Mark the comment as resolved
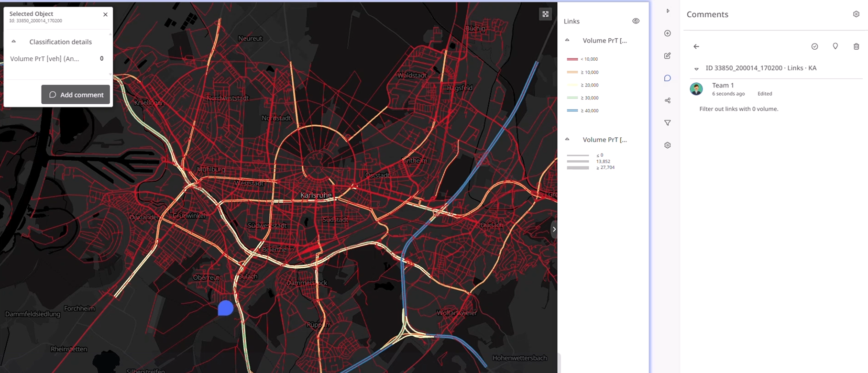Viewport: 868px width, 373px height. (814, 46)
